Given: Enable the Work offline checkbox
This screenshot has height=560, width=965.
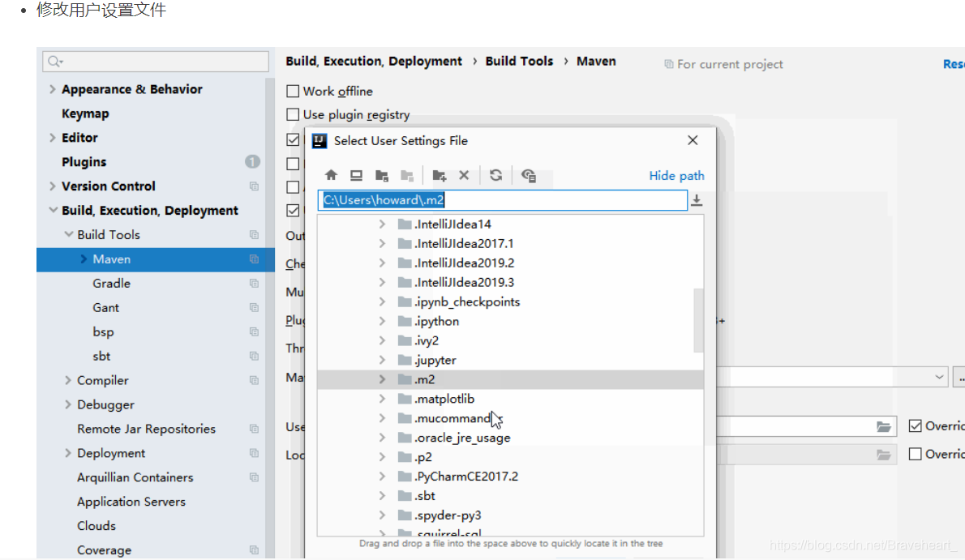Looking at the screenshot, I should coord(293,91).
